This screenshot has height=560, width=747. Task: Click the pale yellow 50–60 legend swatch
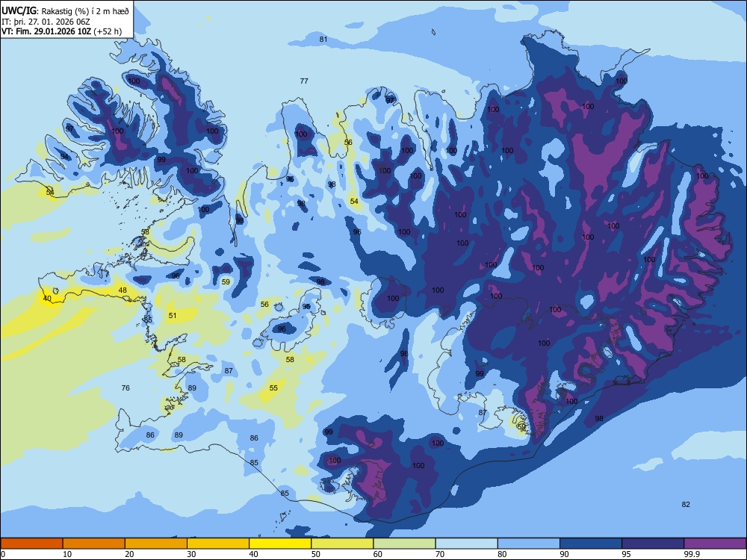pos(342,544)
